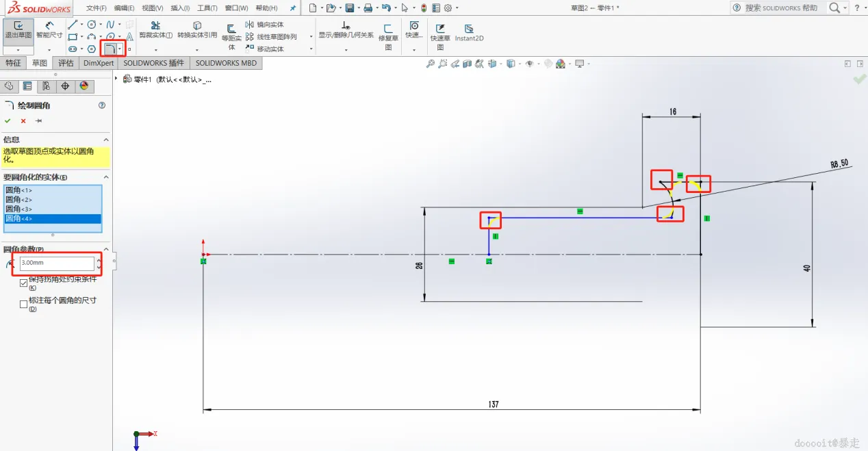
Task: Switch to the 特征 tab
Action: coord(13,63)
